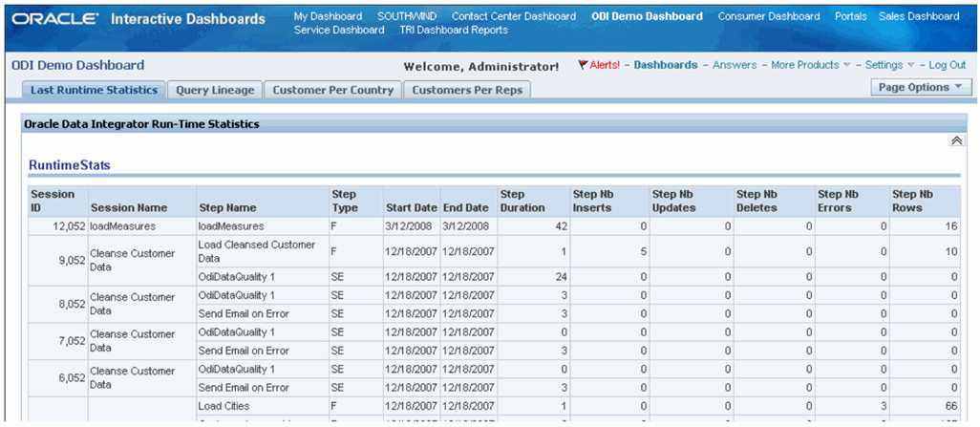This screenshot has height=427, width=980.
Task: Open the Consumer Dashboard
Action: 769,16
